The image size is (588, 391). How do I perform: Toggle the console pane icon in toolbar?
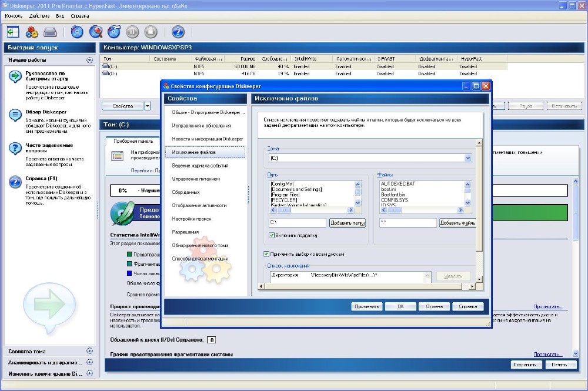click(13, 32)
